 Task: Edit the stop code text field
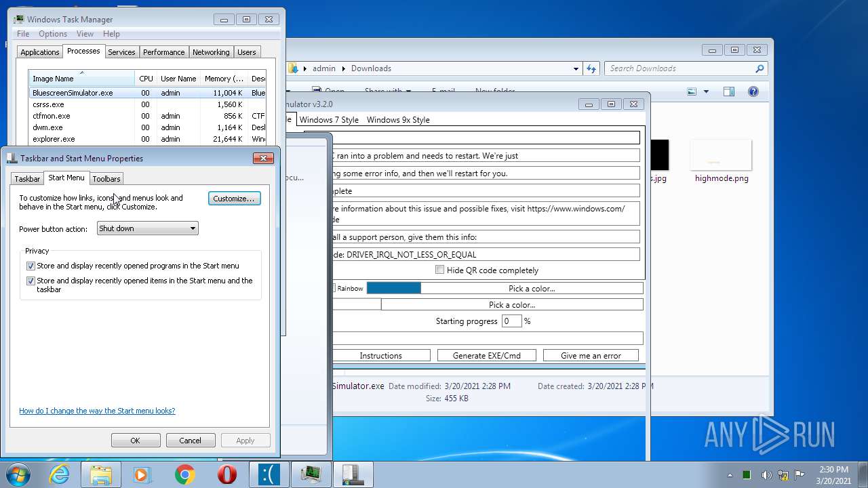coord(486,255)
